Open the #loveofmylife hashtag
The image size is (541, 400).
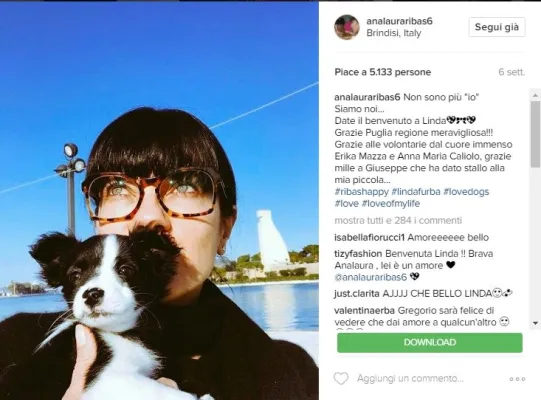pyautogui.click(x=391, y=203)
